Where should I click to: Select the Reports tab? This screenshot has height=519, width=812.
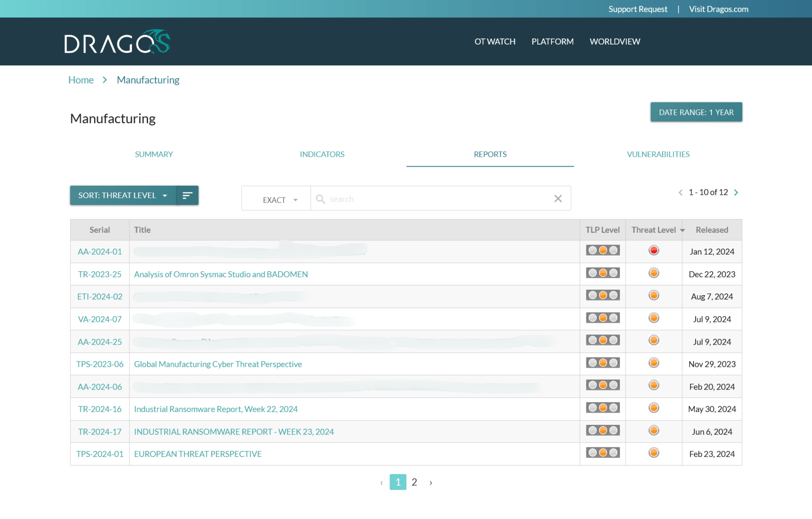490,154
